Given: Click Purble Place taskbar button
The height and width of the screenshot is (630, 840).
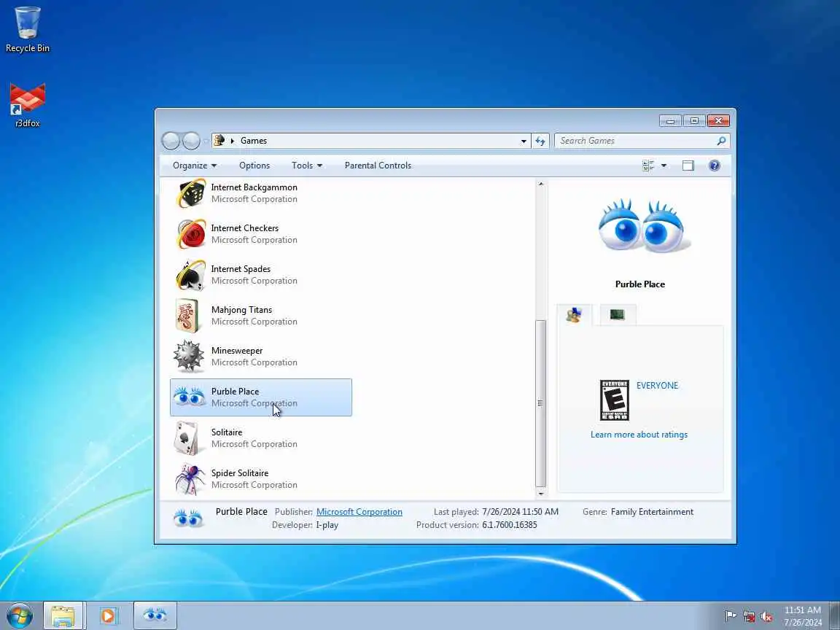Looking at the screenshot, I should (155, 616).
